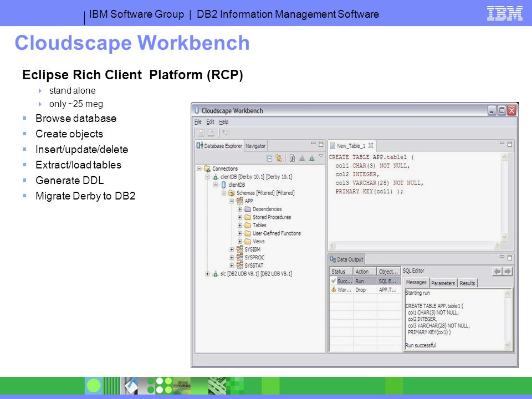Switch to the Messages tab

(416, 282)
